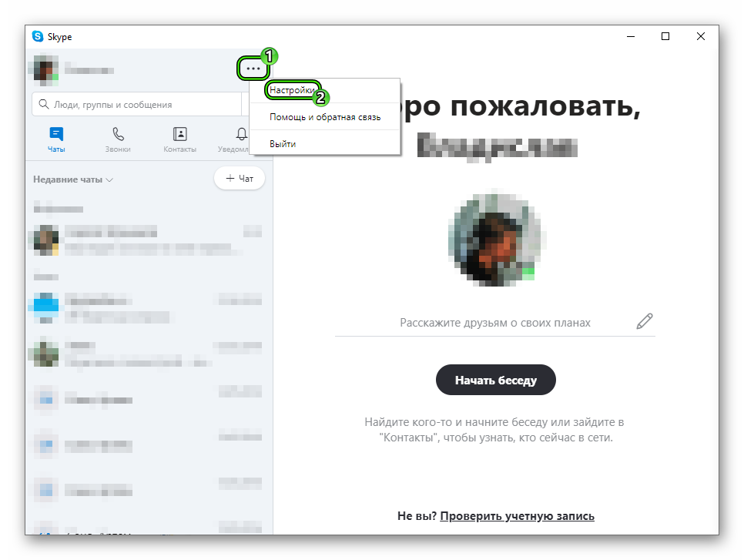Screen dimensions: 744x560
Task: Open Notifications bell icon
Action: pos(242,134)
